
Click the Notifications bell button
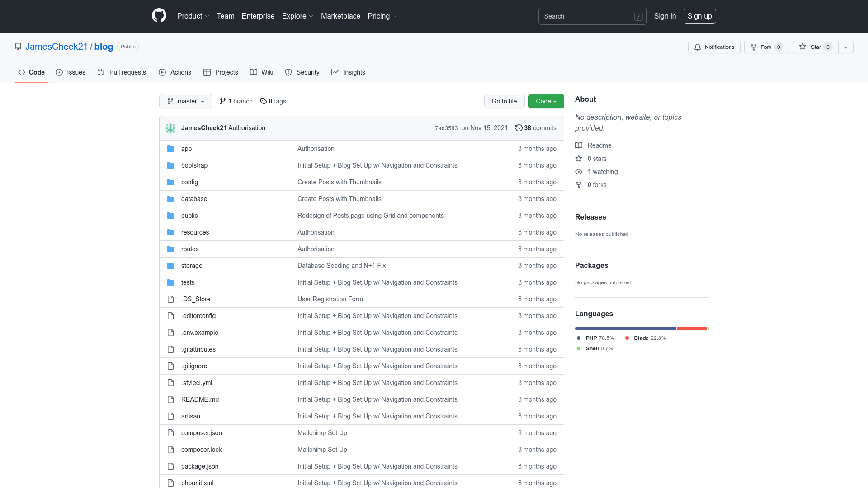[714, 47]
